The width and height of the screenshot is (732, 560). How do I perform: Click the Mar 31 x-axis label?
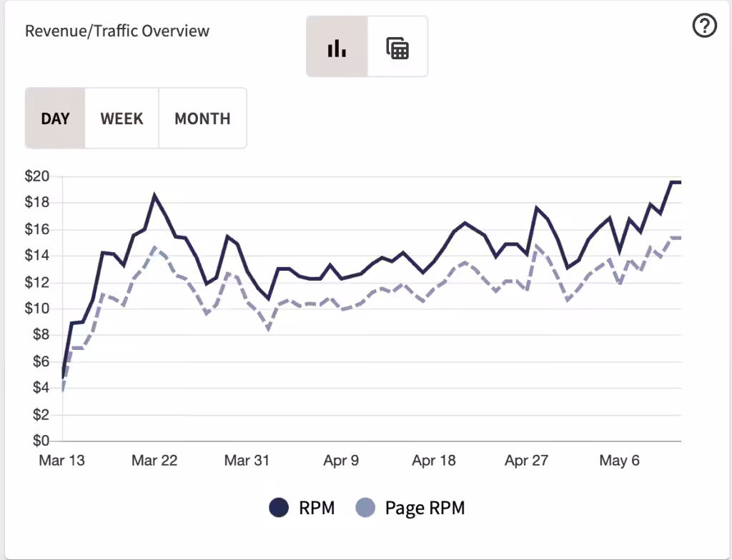tap(247, 461)
